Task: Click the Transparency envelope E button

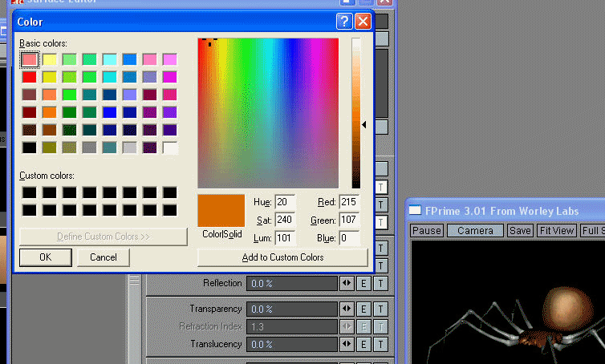Action: pyautogui.click(x=363, y=309)
